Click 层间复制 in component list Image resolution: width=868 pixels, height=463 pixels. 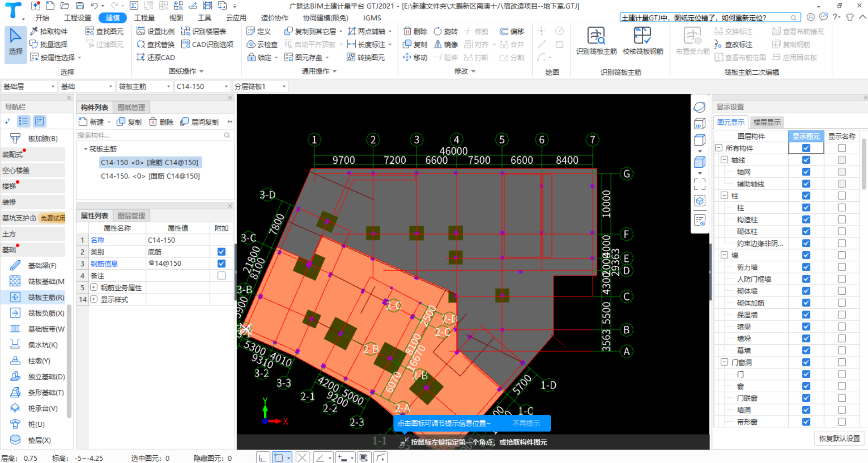199,122
